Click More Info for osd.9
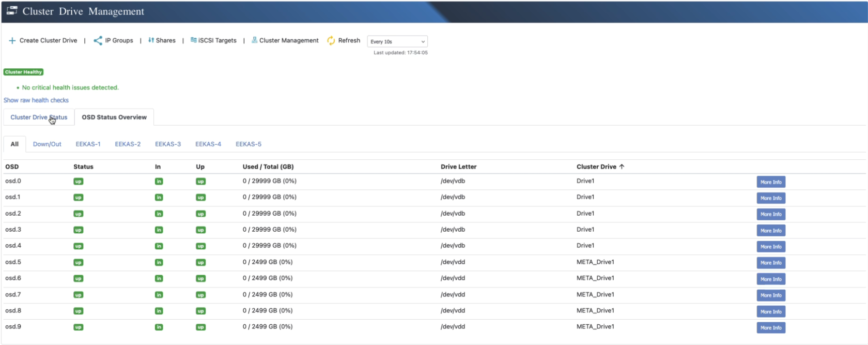Viewport: 868px width, 345px height. point(770,328)
